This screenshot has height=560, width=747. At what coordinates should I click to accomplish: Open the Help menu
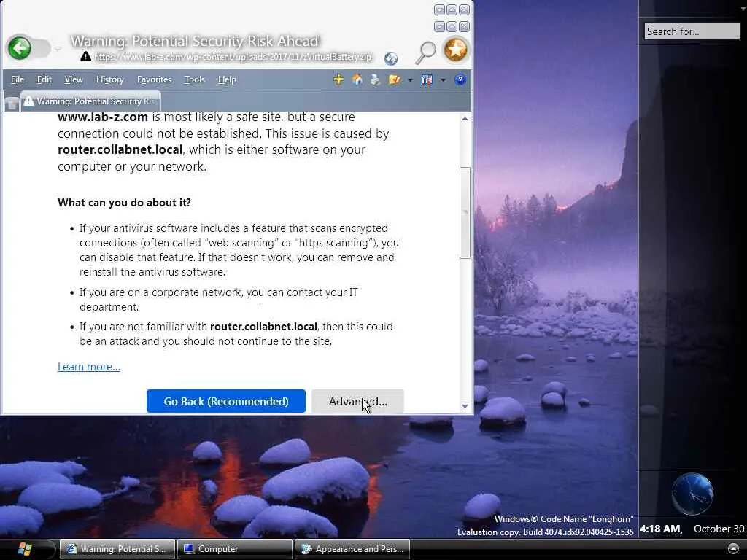pos(228,79)
